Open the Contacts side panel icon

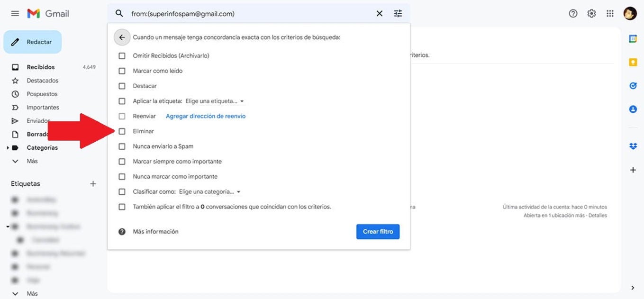[633, 109]
